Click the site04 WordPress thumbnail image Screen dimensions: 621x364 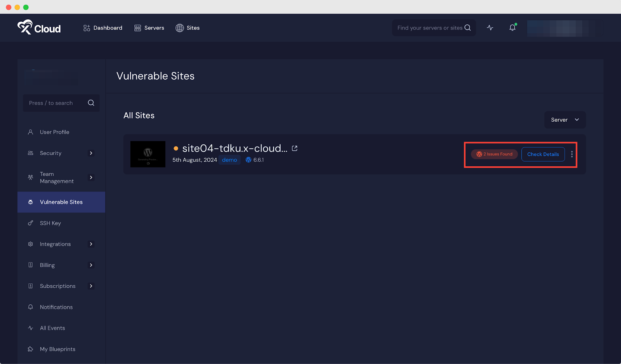[x=147, y=154]
